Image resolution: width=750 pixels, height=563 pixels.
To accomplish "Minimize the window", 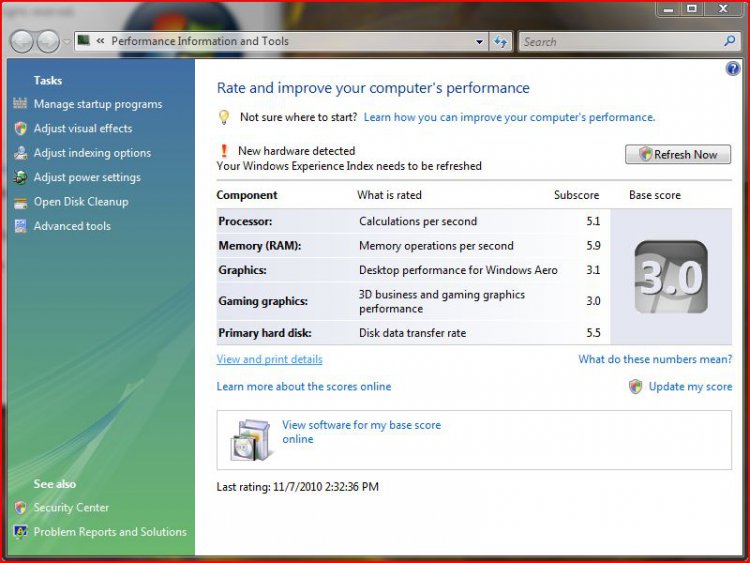I will pyautogui.click(x=669, y=9).
